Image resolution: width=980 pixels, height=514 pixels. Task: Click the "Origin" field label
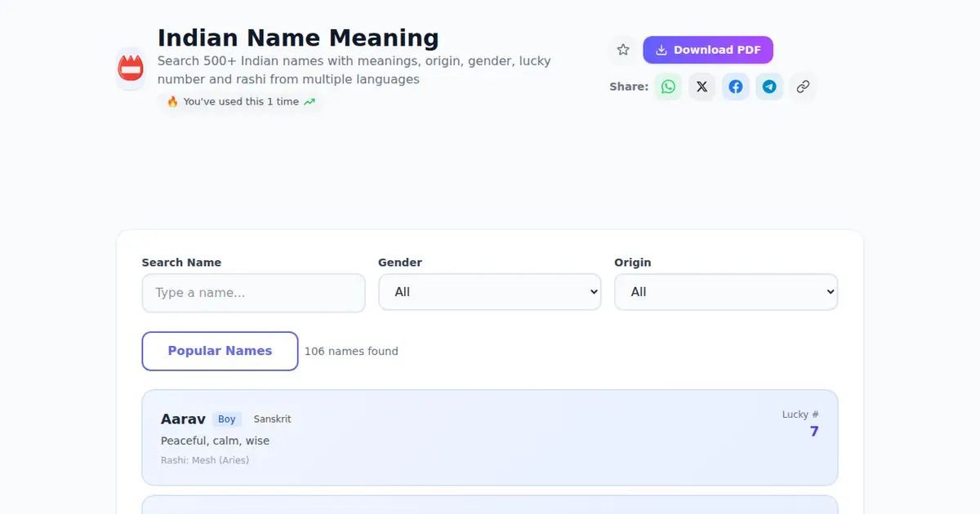click(633, 263)
